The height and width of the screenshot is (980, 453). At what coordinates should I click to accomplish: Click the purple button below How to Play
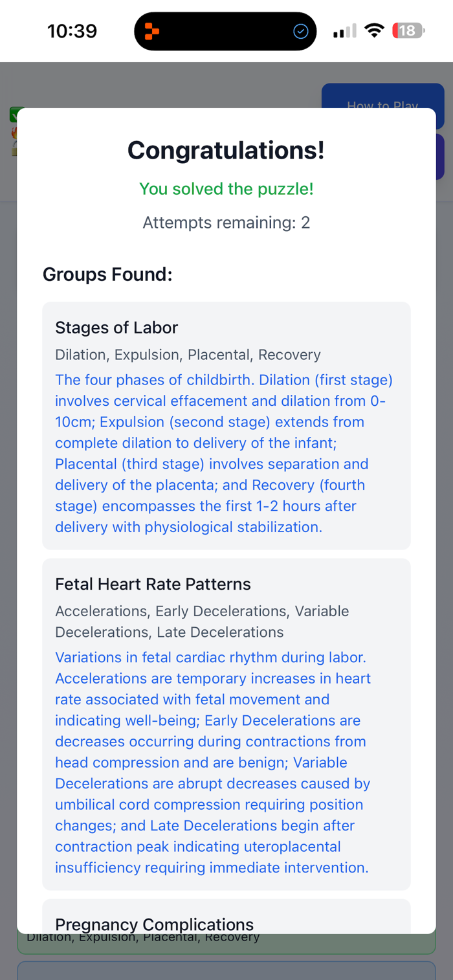tap(440, 157)
